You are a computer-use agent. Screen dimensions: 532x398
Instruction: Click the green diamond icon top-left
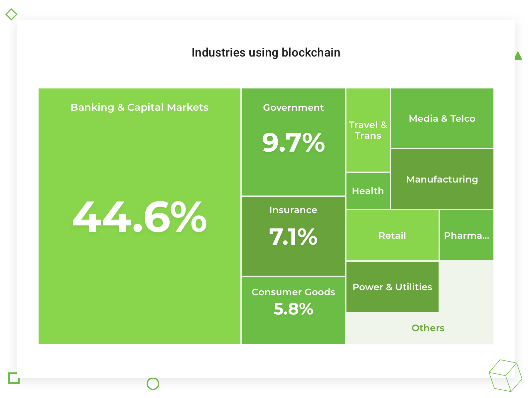tap(11, 14)
